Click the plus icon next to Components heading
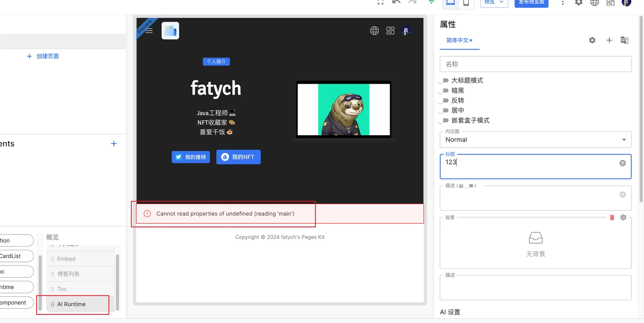644x323 pixels. point(114,144)
